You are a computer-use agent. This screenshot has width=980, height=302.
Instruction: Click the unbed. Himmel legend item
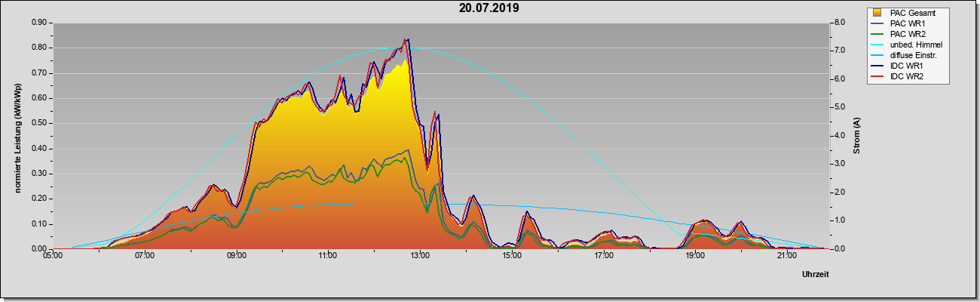tap(908, 45)
